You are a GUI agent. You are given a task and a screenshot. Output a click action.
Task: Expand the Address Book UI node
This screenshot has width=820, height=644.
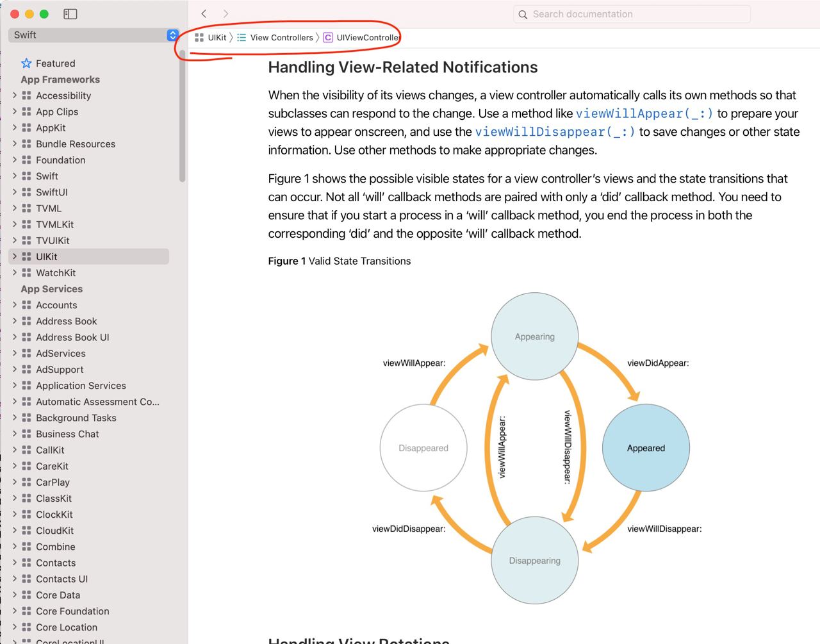coord(15,337)
